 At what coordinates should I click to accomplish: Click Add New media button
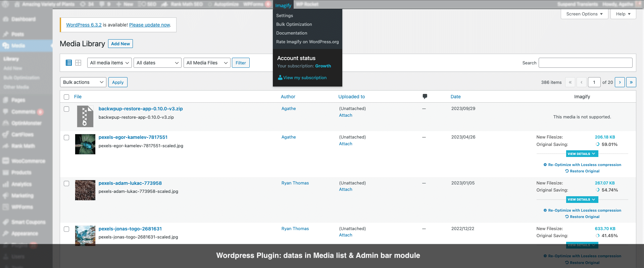point(120,44)
